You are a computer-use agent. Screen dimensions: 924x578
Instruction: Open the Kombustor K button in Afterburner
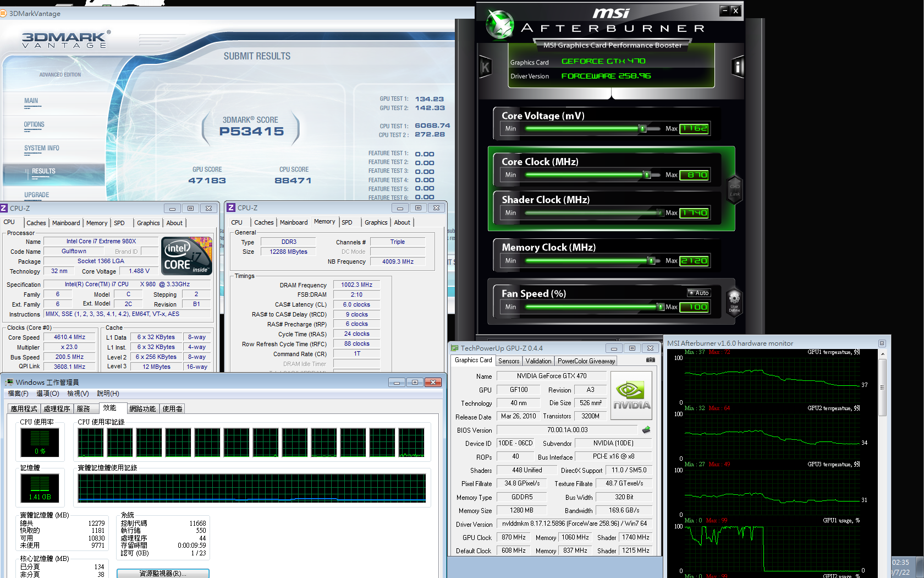[x=485, y=68]
